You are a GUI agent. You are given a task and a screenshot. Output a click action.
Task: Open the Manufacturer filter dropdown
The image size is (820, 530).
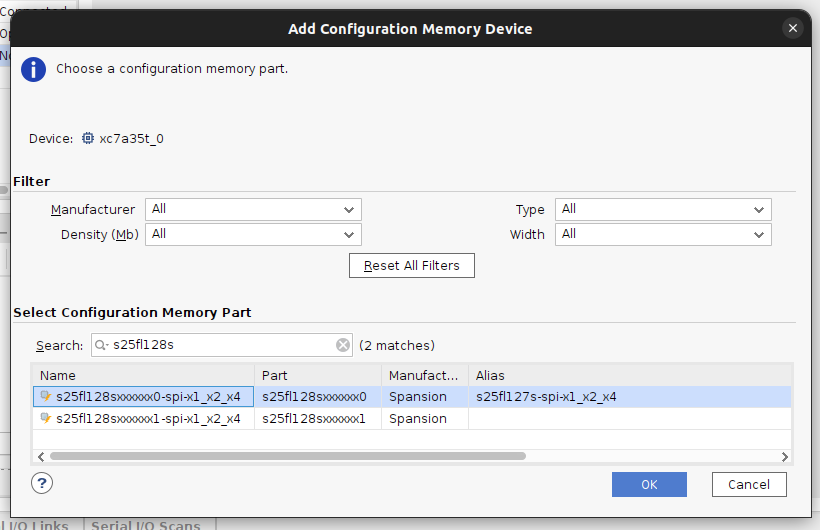(253, 209)
